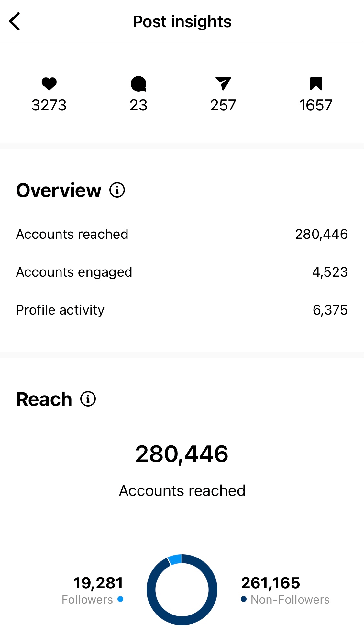Open the Reach info tooltip
Screen dimensions: 364x644
point(88,399)
